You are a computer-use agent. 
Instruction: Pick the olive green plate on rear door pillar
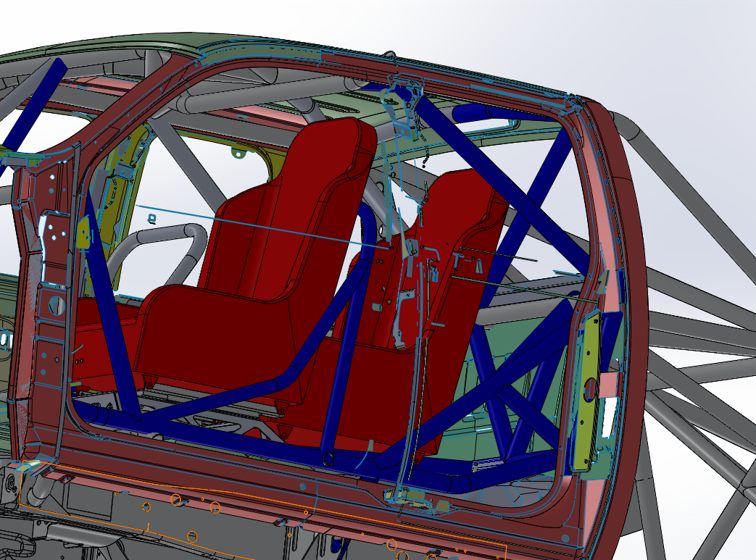tap(587, 390)
